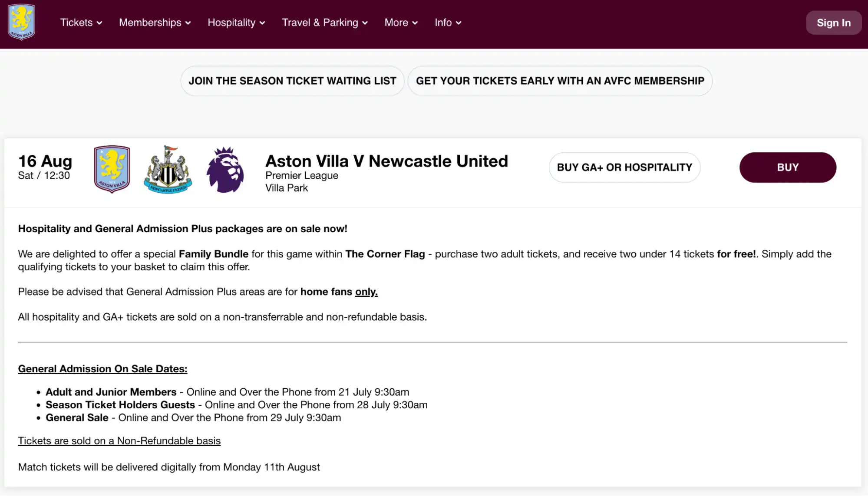868x496 pixels.
Task: Click the Premier League lion logo
Action: click(225, 168)
